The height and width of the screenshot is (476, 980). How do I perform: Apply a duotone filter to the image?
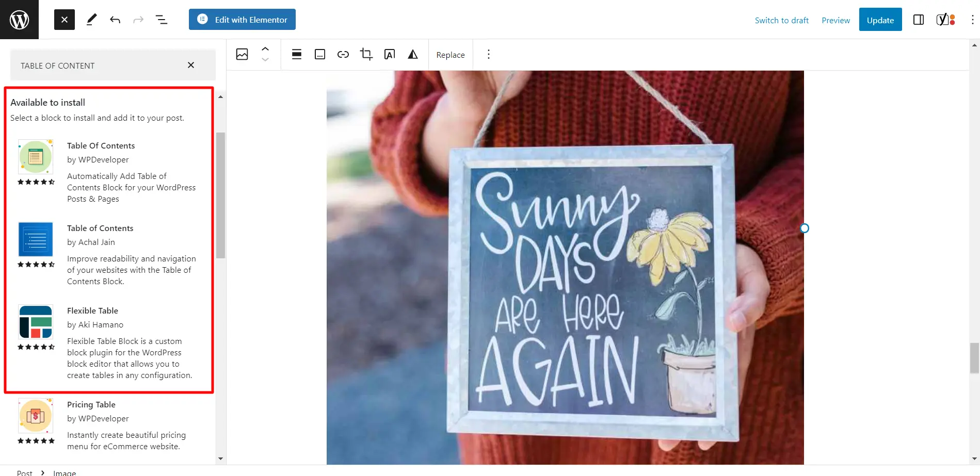[413, 54]
